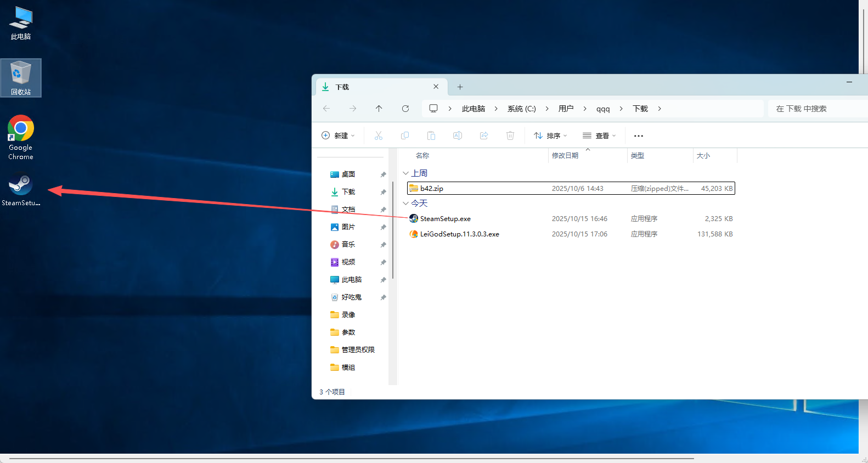Click the search box for 下载
Screen dimensions: 868x463
coord(818,109)
